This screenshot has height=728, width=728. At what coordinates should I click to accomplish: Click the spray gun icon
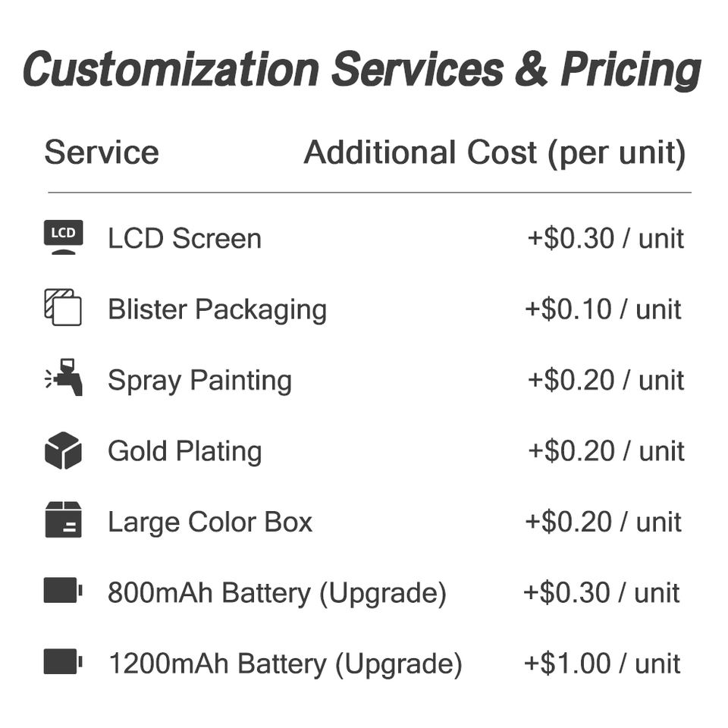pos(64,378)
